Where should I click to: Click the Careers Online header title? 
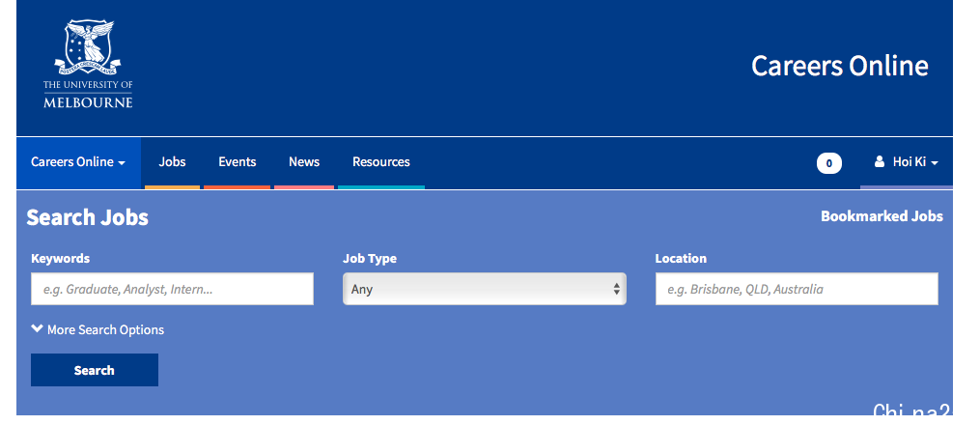point(839,66)
